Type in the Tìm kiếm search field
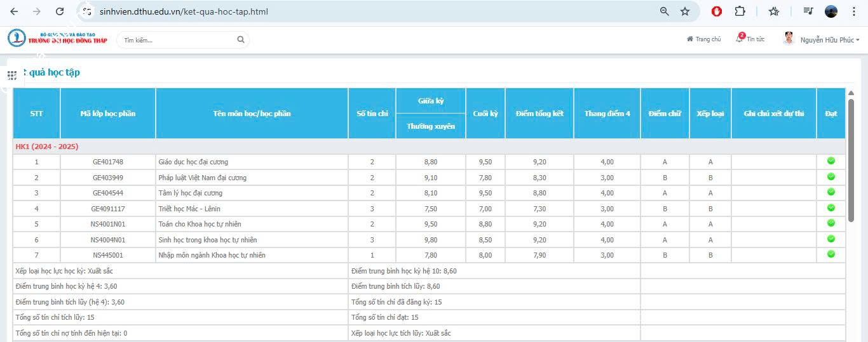Viewport: 868px width, 342px height. point(178,40)
